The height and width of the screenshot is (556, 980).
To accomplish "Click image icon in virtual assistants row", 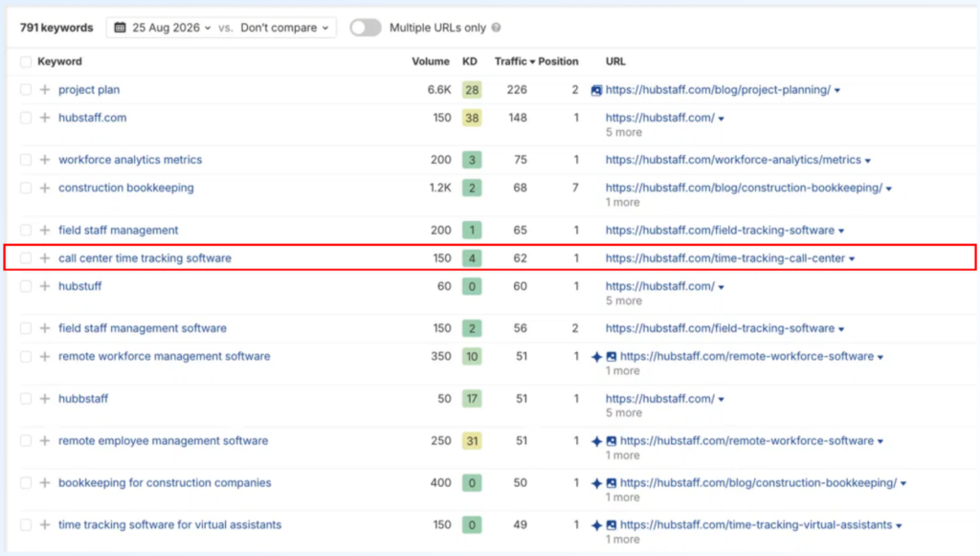I will (x=612, y=525).
